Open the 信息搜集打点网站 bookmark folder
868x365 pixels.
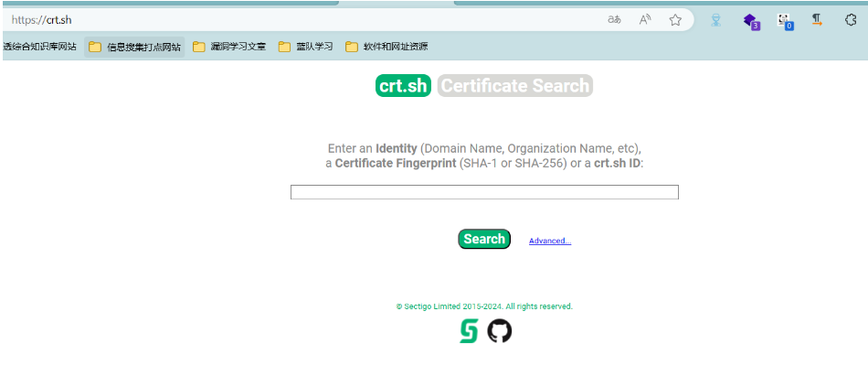(134, 47)
